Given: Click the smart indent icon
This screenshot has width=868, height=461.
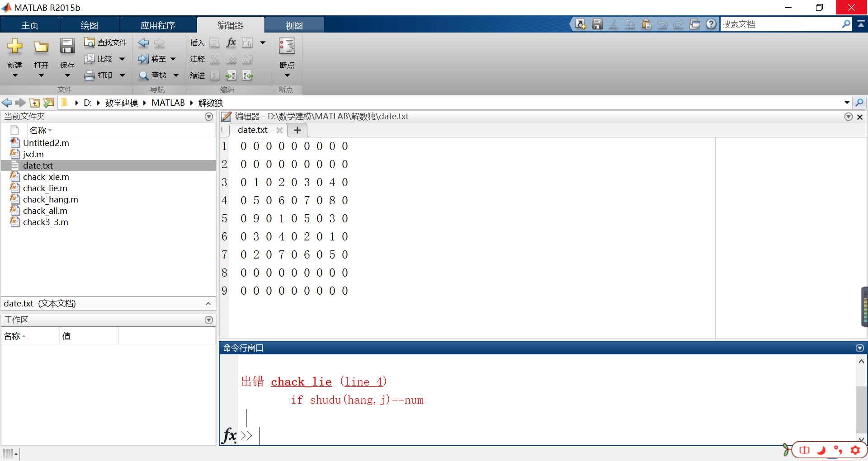Looking at the screenshot, I should click(x=215, y=75).
